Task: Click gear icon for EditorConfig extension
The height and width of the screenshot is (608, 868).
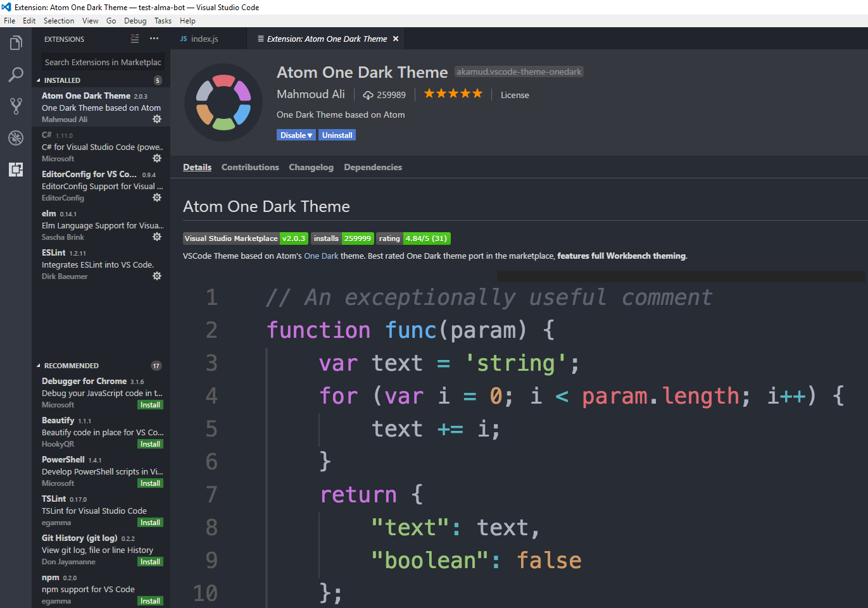Action: (x=157, y=197)
